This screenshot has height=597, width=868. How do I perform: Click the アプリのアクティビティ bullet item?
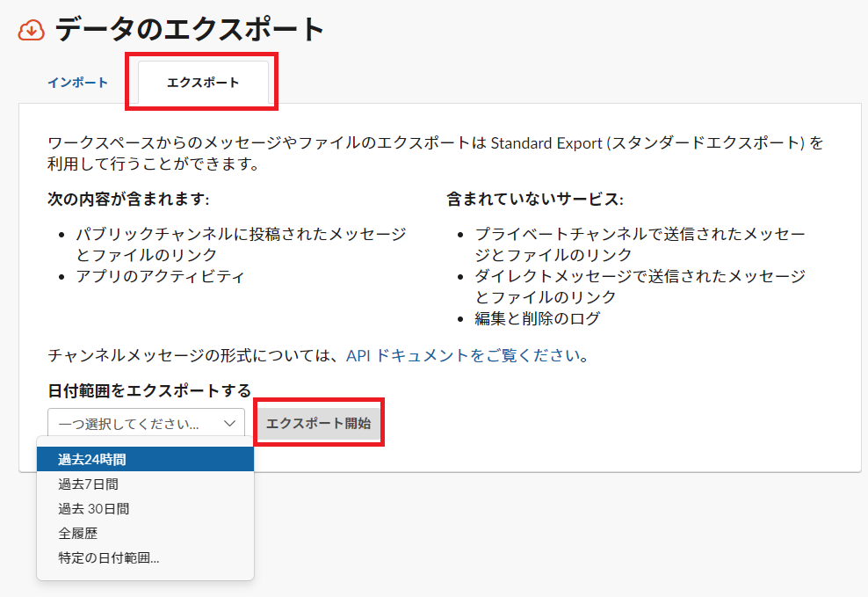coord(160,276)
